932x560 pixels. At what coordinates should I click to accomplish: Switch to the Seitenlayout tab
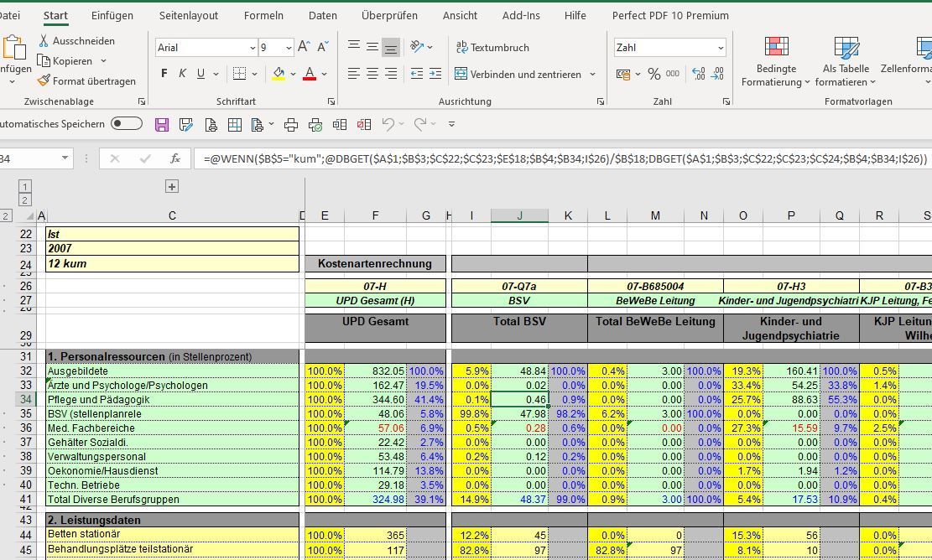(188, 15)
